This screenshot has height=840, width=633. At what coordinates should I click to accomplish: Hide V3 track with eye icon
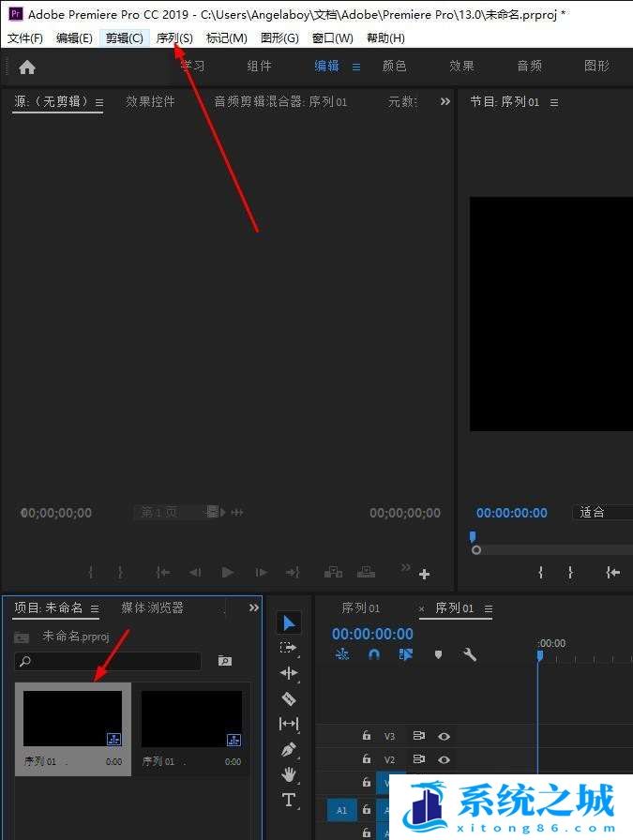[x=444, y=736]
